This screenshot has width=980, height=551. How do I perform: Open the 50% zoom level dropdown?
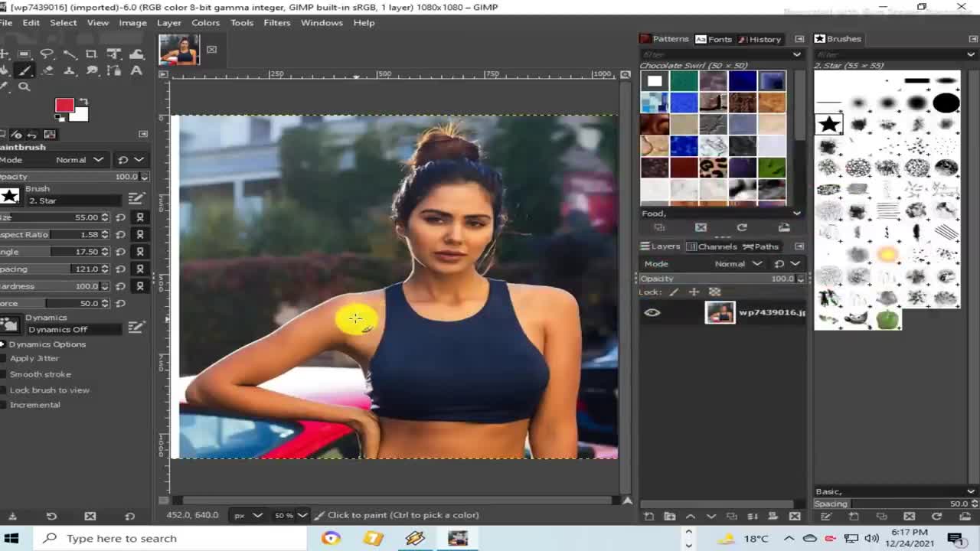[x=290, y=515]
